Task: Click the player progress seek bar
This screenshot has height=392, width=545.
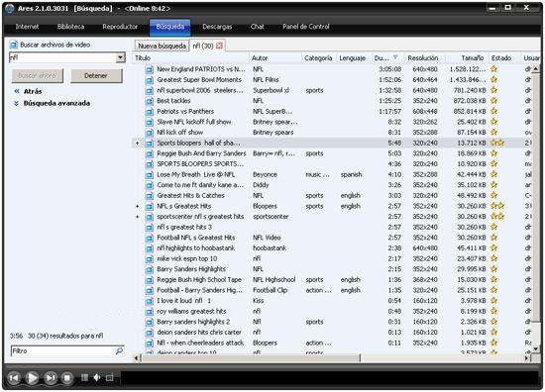Action: 329,378
